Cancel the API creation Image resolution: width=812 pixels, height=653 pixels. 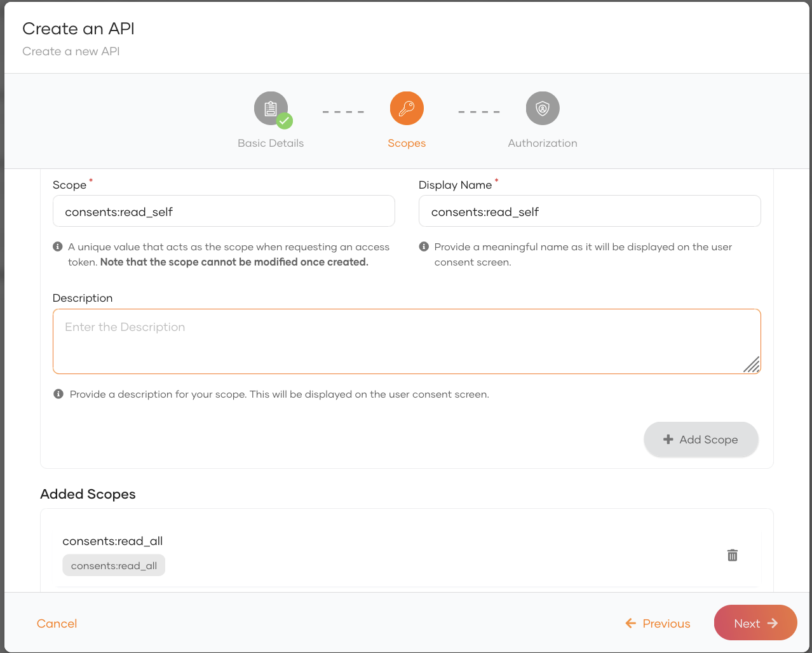click(x=57, y=623)
